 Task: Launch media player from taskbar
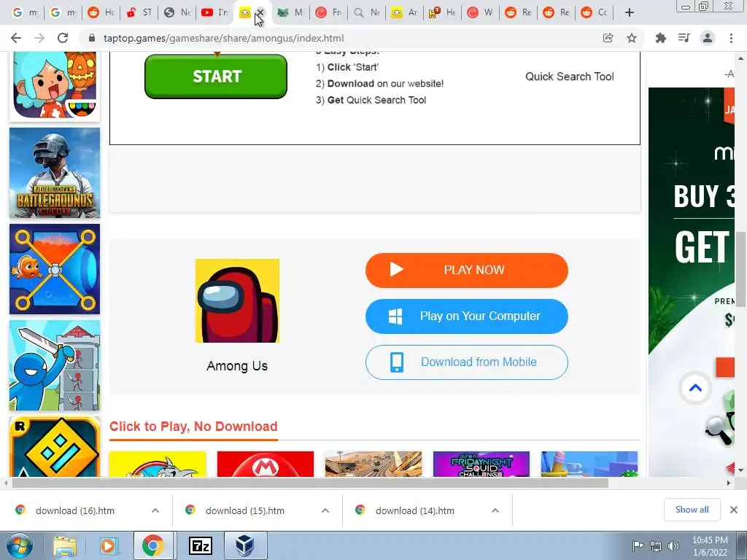click(108, 545)
